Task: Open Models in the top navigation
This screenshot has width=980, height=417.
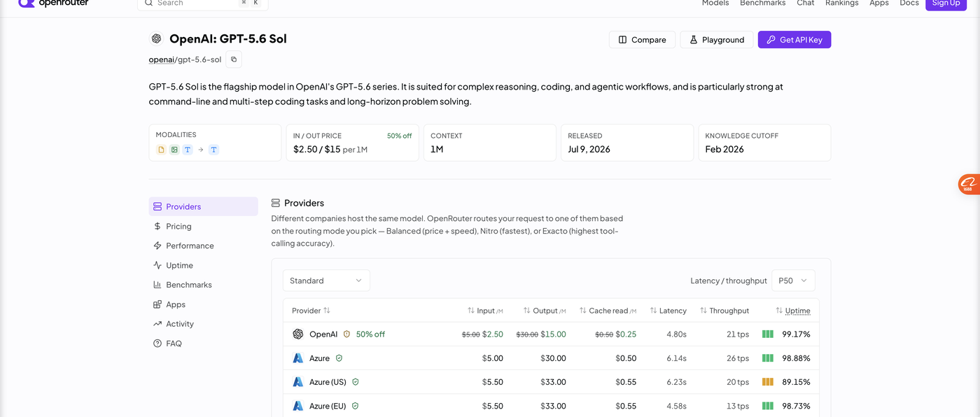Action: point(715,3)
